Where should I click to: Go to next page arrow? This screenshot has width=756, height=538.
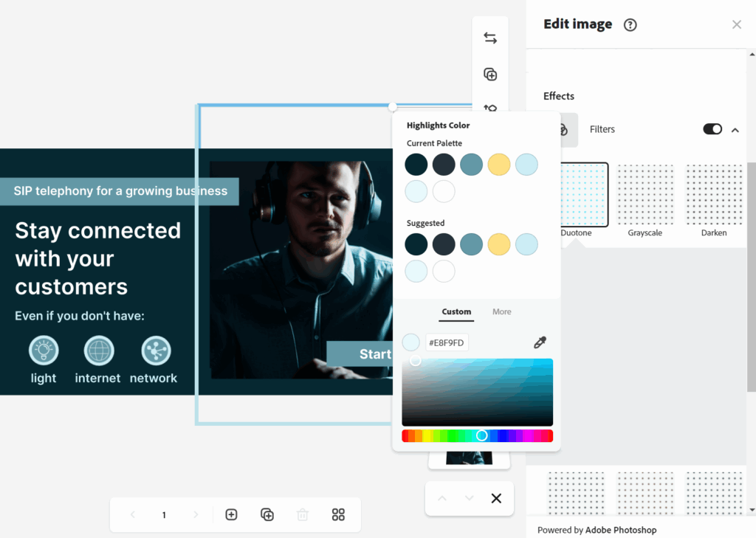pos(195,514)
